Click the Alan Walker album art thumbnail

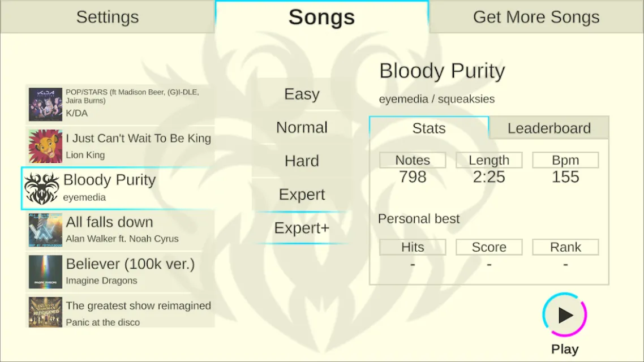pos(45,230)
